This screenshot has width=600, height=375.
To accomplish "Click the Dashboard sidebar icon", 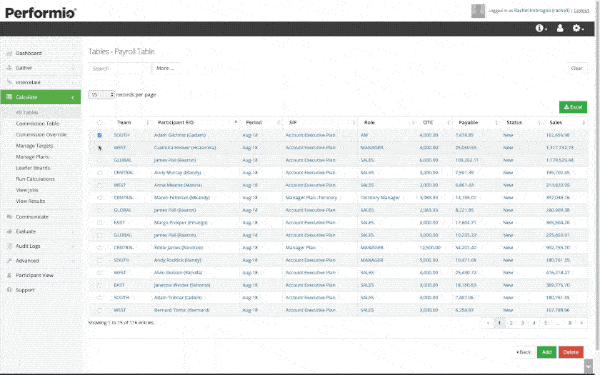I will tap(10, 53).
